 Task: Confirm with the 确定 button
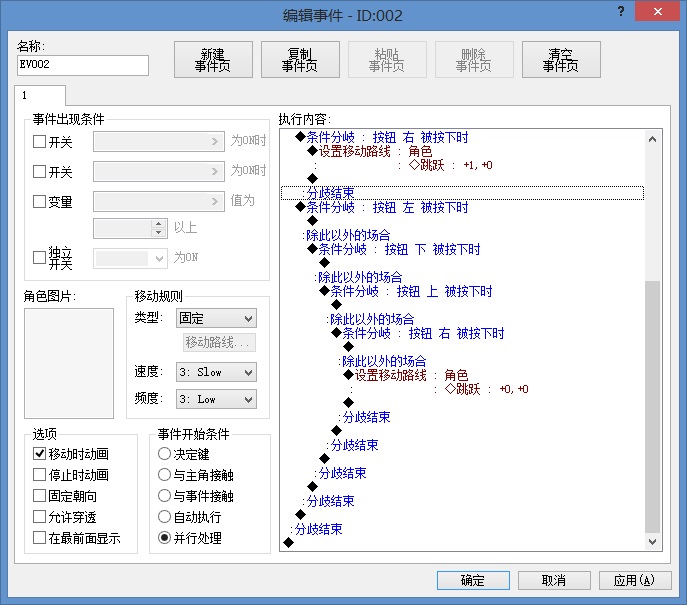click(x=473, y=580)
